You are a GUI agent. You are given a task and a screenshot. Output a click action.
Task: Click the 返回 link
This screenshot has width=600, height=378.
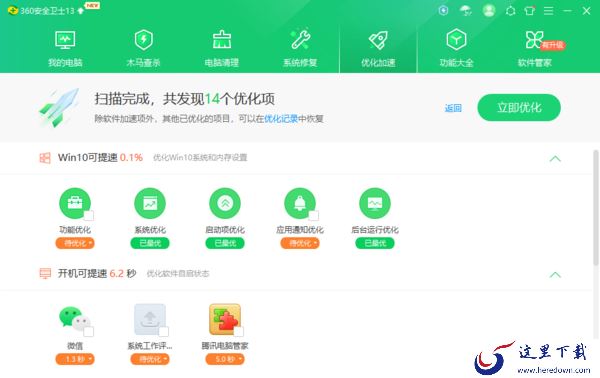(x=453, y=108)
